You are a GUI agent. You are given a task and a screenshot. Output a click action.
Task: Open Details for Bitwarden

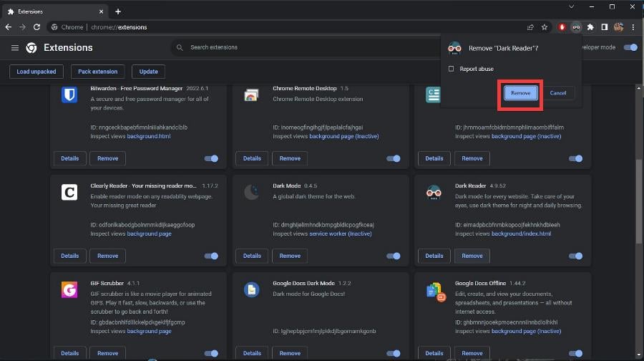[70, 158]
